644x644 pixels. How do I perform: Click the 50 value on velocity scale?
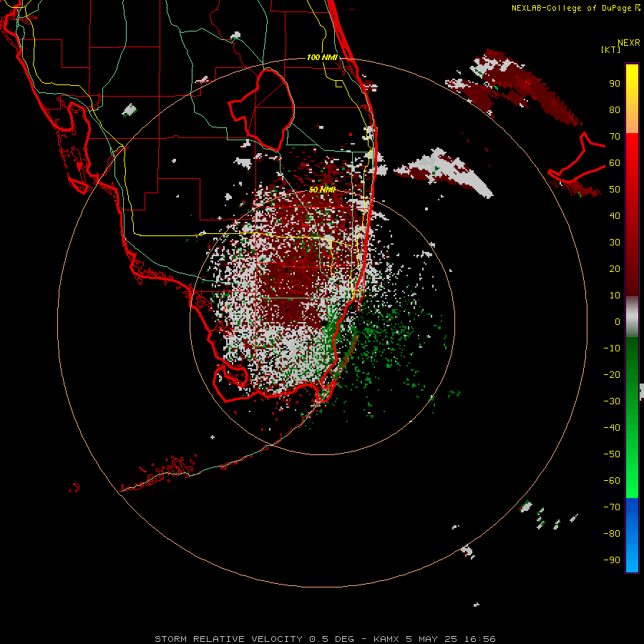point(615,190)
